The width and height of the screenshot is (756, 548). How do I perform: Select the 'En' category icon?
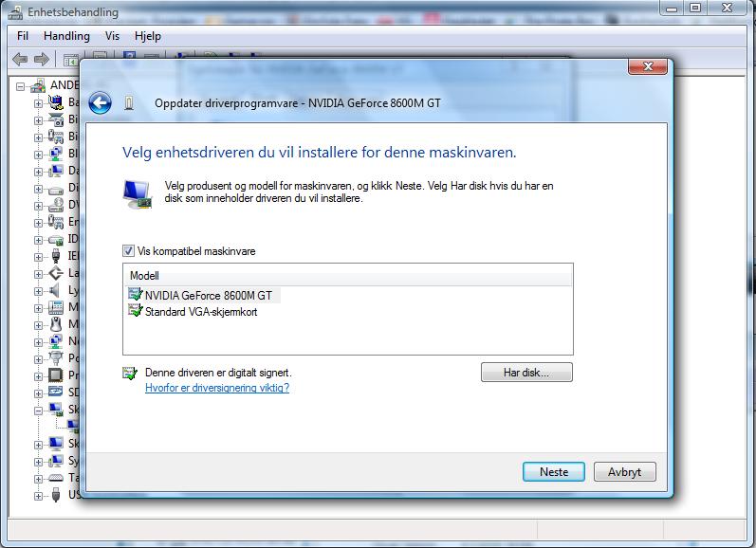tap(55, 222)
